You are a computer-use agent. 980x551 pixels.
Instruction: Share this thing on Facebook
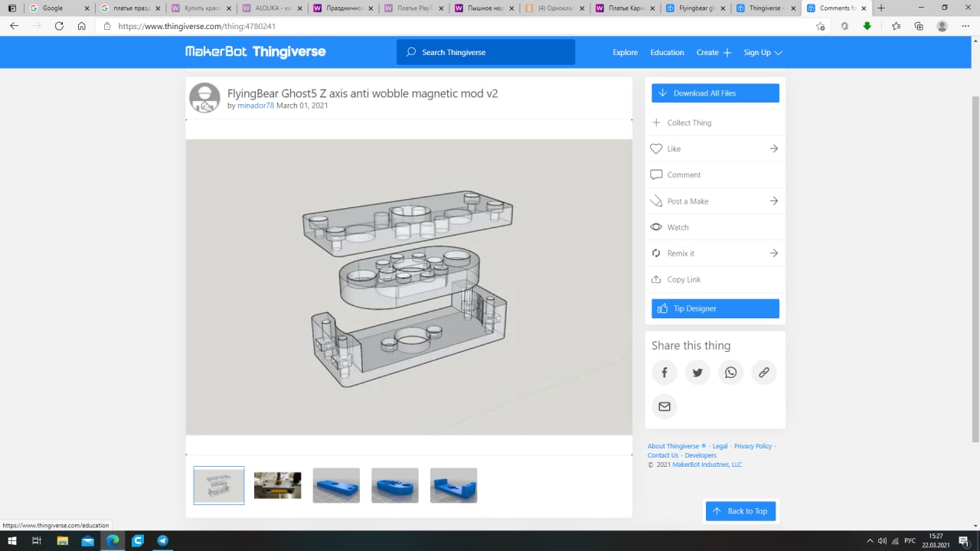click(665, 373)
